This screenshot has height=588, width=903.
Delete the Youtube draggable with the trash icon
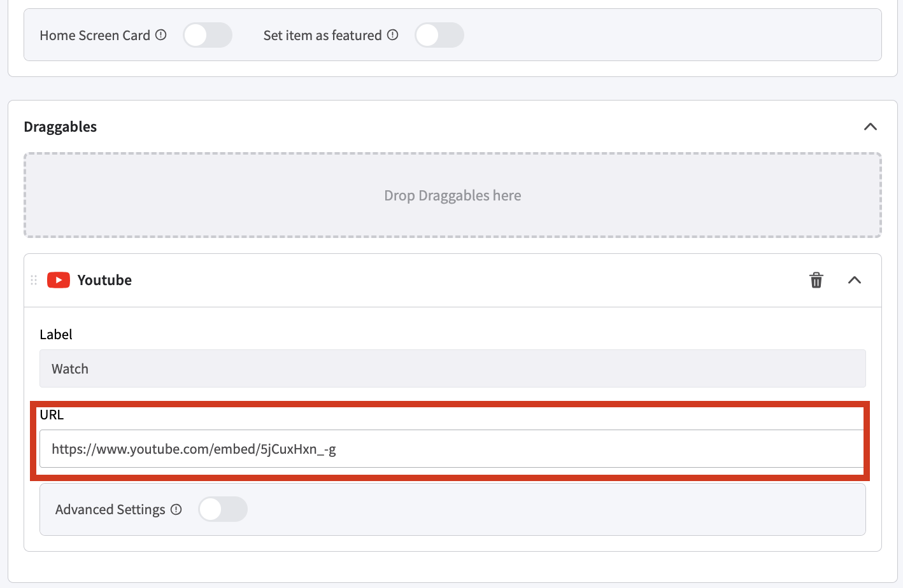[816, 280]
